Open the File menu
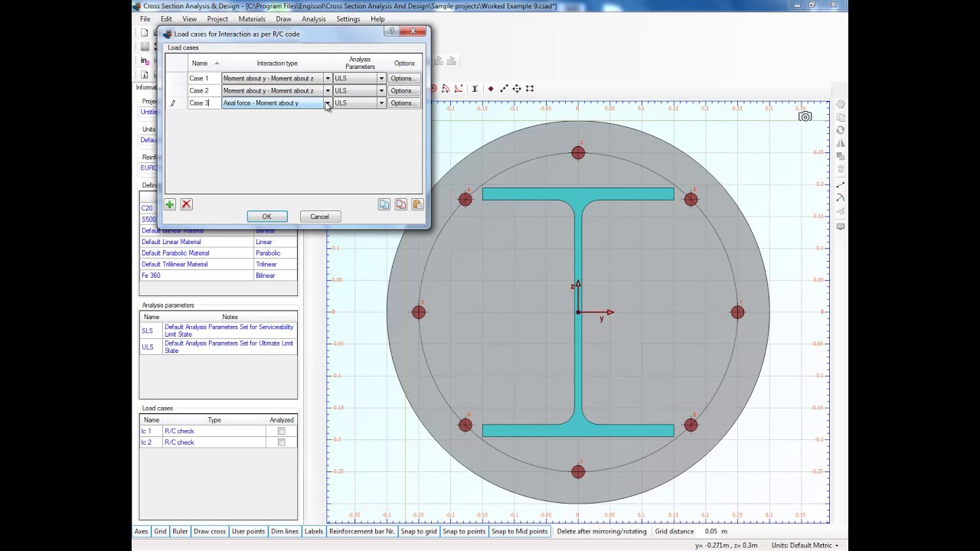The image size is (980, 551). pyautogui.click(x=145, y=18)
